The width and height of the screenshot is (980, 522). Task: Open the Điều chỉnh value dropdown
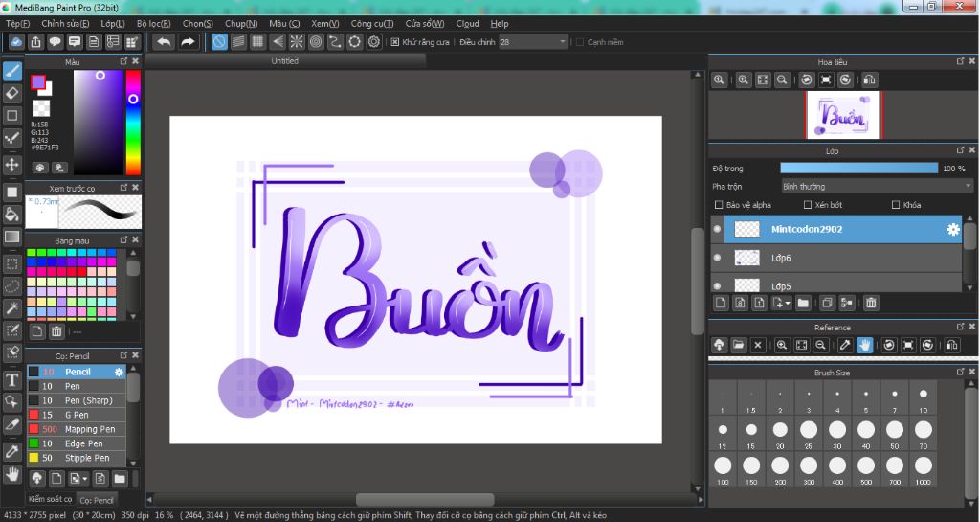533,42
